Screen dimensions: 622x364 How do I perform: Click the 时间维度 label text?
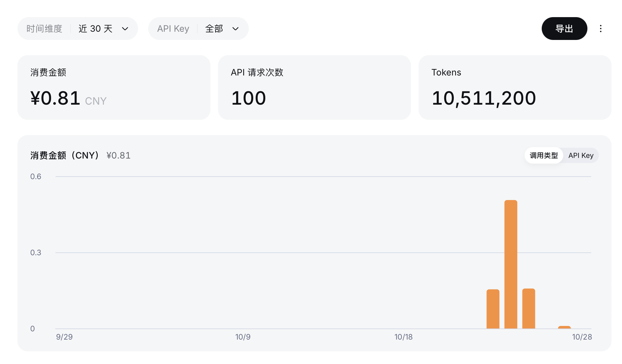pos(44,29)
